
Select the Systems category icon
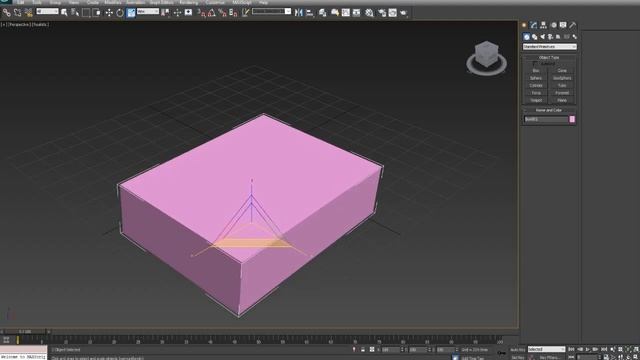574,37
